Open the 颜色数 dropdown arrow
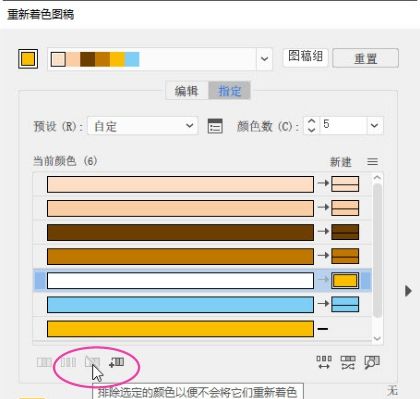The width and height of the screenshot is (420, 399). pos(375,126)
